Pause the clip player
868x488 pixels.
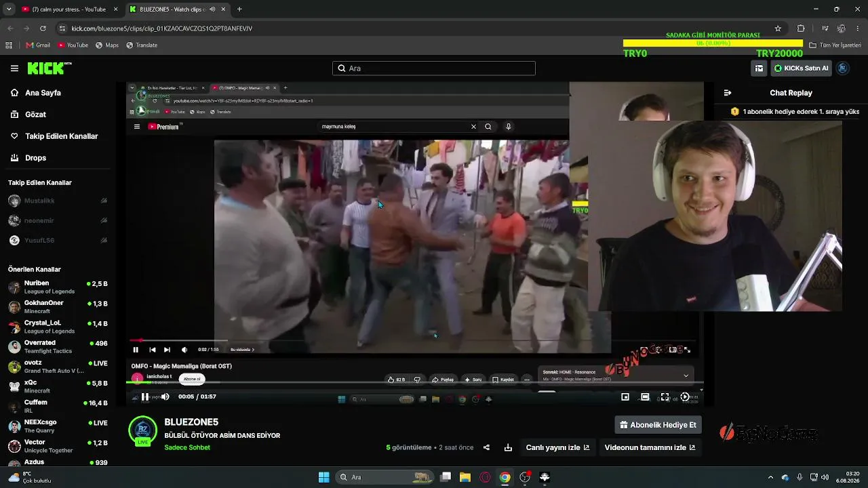click(144, 397)
